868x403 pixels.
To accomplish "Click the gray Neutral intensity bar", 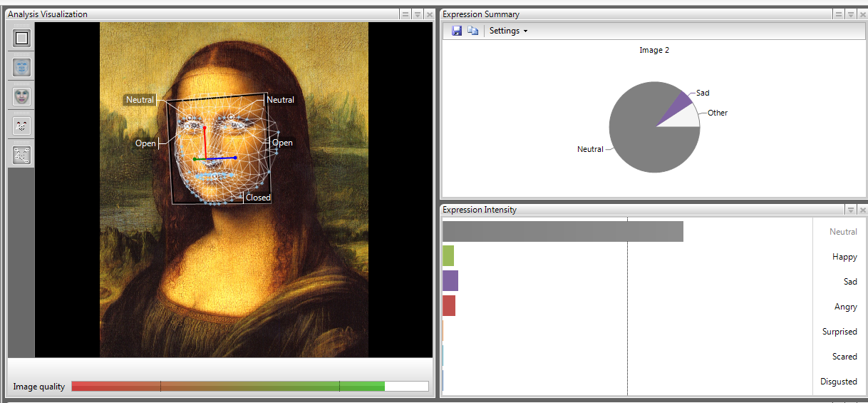I will coord(563,231).
